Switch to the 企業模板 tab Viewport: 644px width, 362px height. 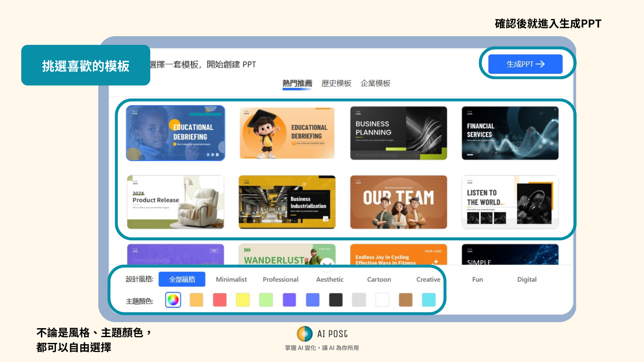(x=375, y=83)
